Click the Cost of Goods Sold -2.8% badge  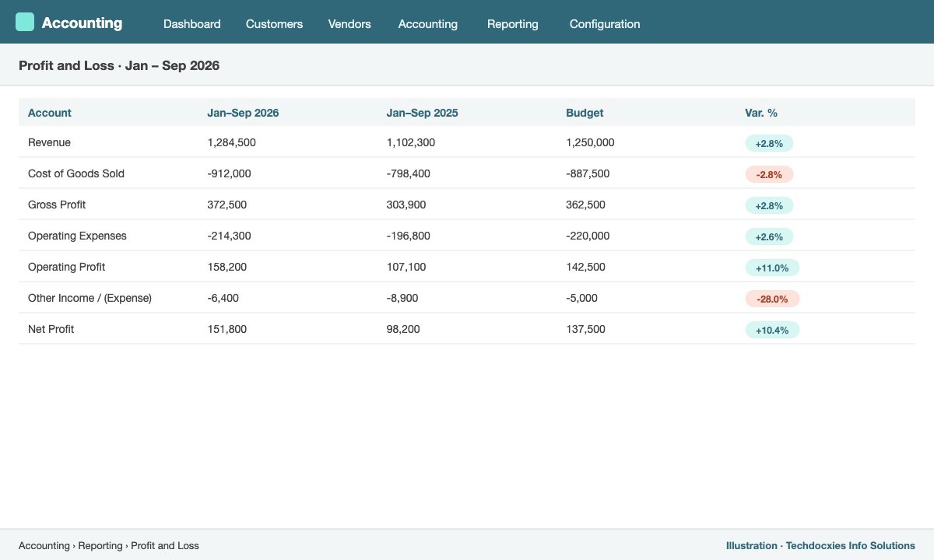point(769,174)
